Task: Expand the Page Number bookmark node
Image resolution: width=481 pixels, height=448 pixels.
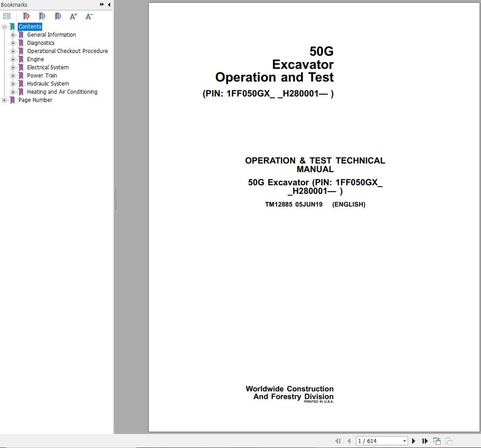Action: tap(4, 100)
